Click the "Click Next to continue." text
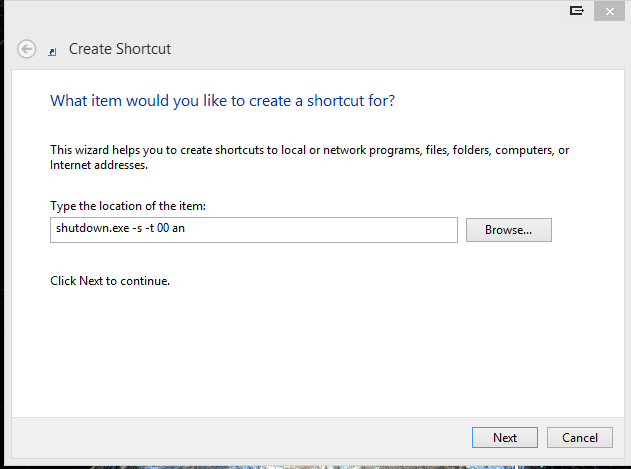 [110, 281]
